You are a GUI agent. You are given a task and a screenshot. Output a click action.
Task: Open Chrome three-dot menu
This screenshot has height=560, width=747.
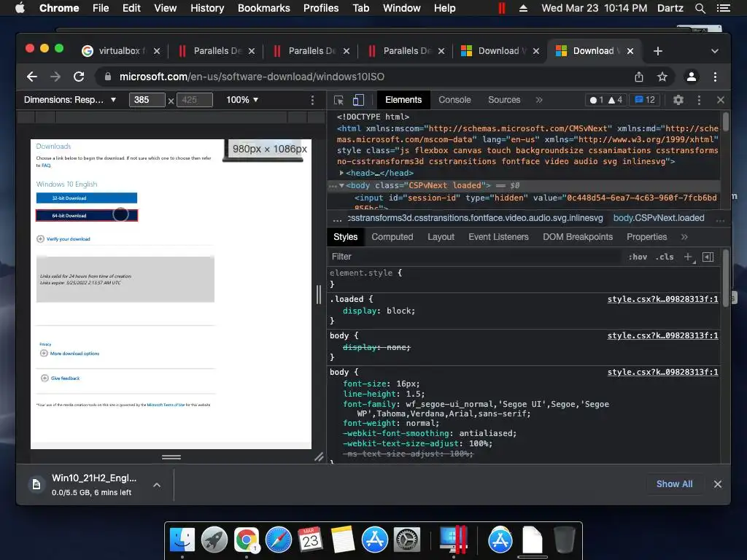(x=715, y=77)
